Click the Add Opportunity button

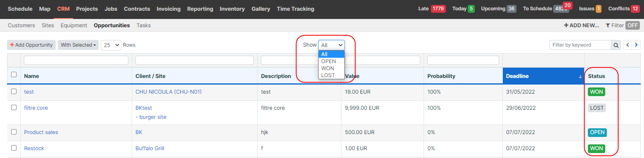tap(31, 45)
